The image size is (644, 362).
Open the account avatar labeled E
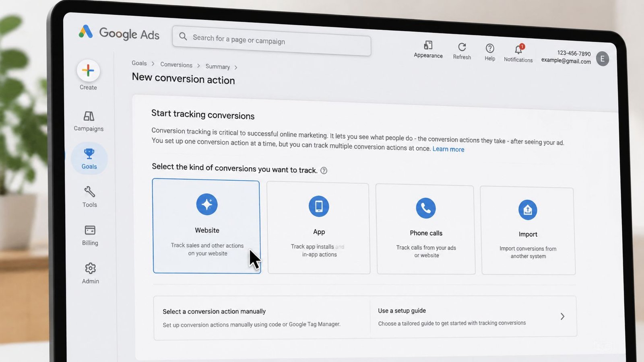tap(603, 59)
